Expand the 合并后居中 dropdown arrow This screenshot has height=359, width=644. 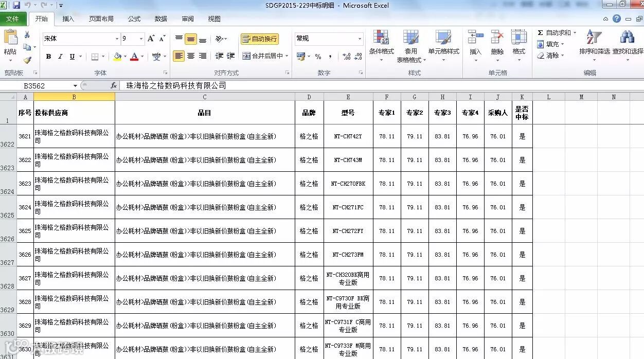[x=287, y=56]
